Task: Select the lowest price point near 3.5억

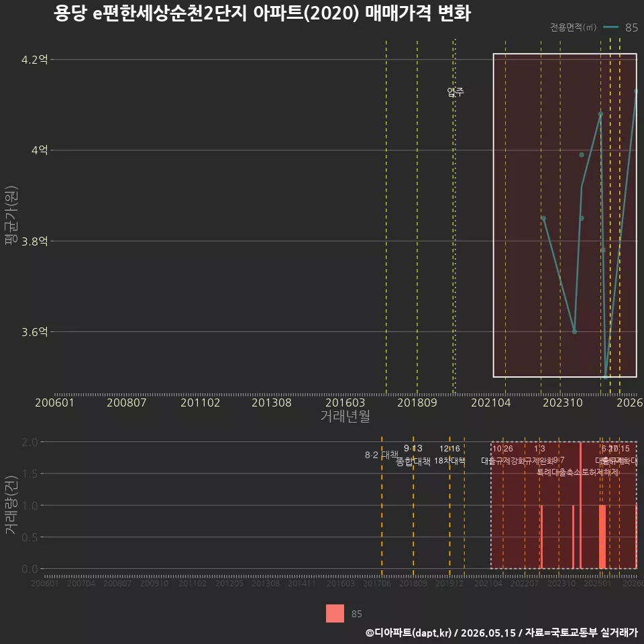Action: [x=605, y=376]
